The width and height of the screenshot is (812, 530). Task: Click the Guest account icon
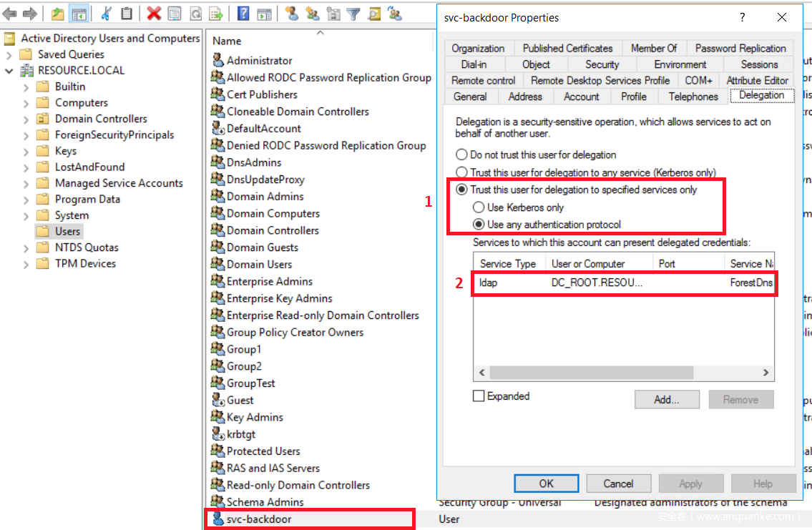(218, 400)
